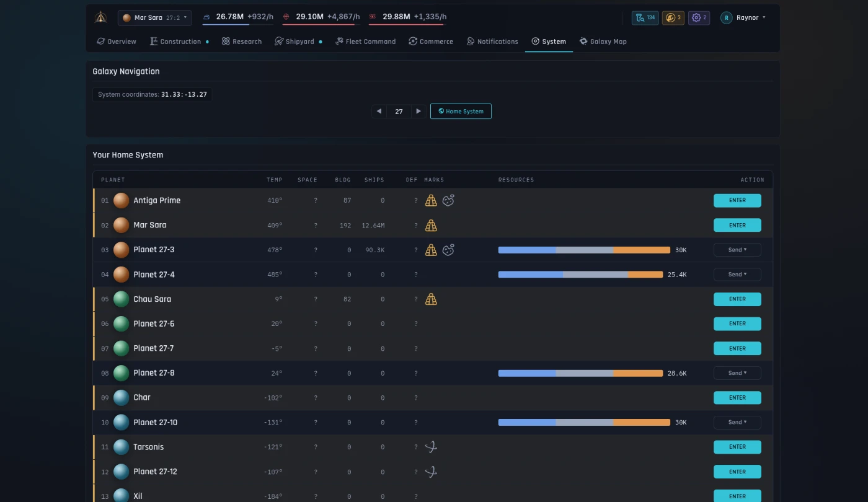Viewport: 868px width, 502px height.
Task: Click the pyramid mark on Antiga Prime
Action: pos(431,201)
